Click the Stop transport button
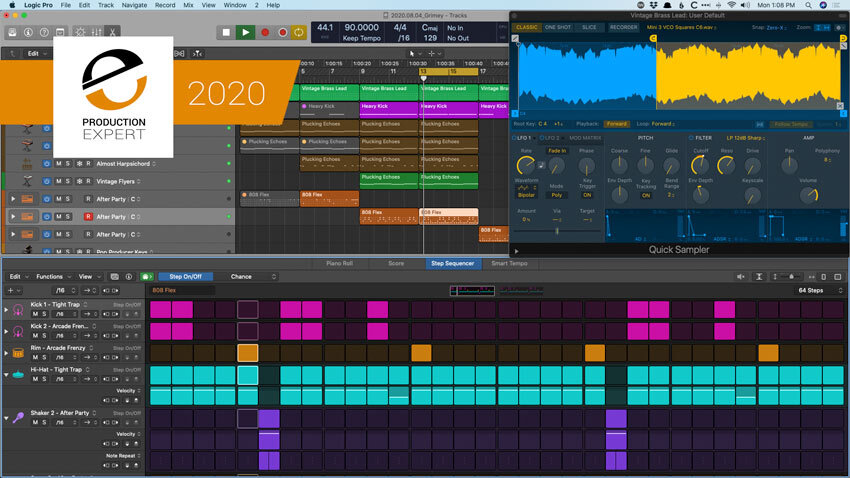The height and width of the screenshot is (478, 850). point(226,33)
